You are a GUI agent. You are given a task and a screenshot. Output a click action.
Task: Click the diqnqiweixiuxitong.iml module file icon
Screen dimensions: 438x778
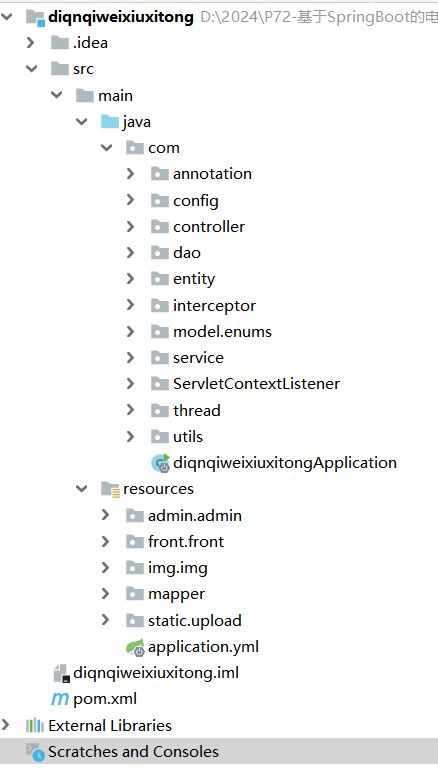61,673
